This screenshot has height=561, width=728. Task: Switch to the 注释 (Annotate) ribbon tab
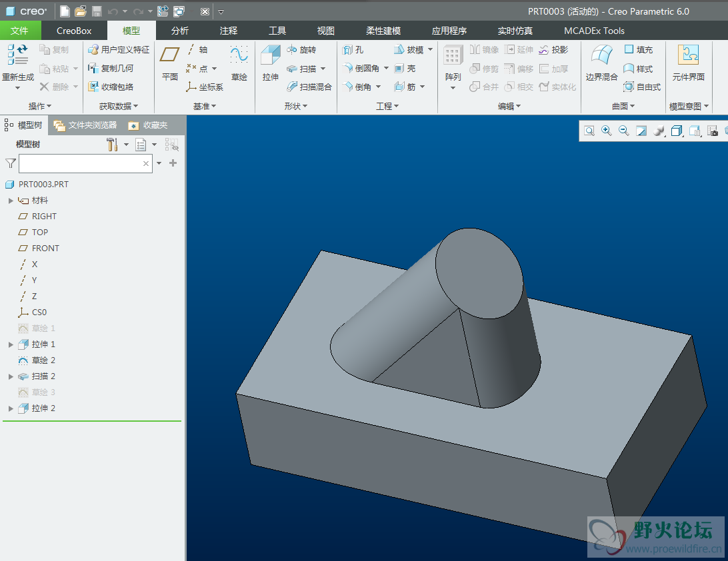(x=229, y=31)
